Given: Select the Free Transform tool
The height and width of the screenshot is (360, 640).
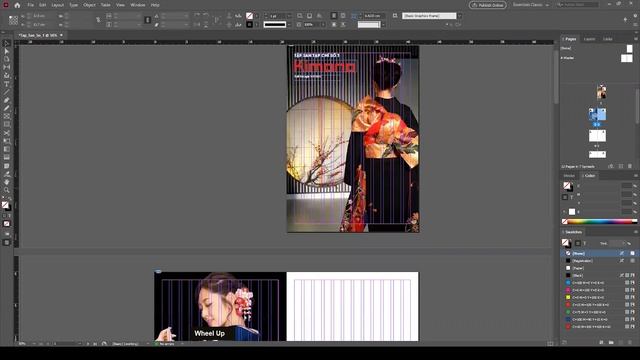Looking at the screenshot, I should [x=7, y=141].
